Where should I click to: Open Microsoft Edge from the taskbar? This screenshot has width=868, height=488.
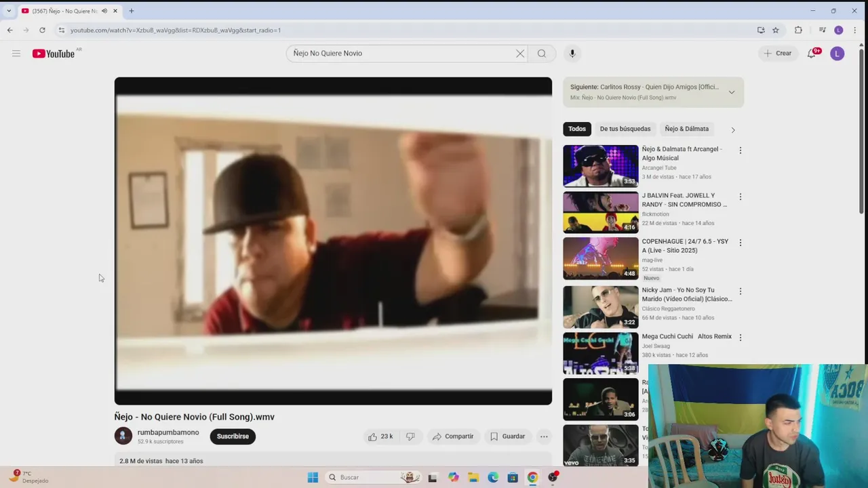[493, 477]
